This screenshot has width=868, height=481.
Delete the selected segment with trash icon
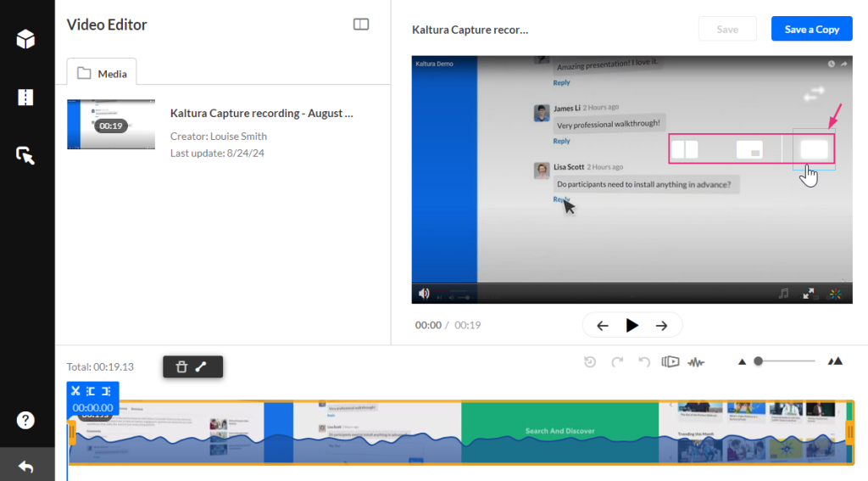click(x=181, y=366)
